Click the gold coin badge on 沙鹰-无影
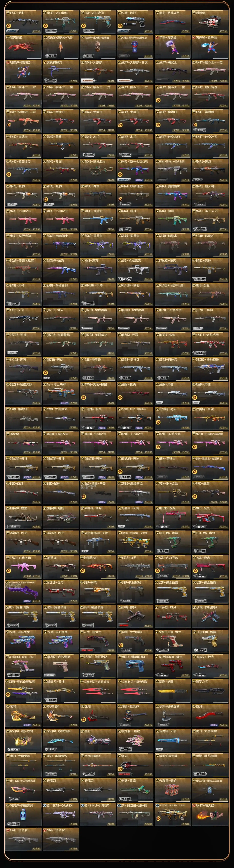This screenshot has height=868, width=234. 120,26
